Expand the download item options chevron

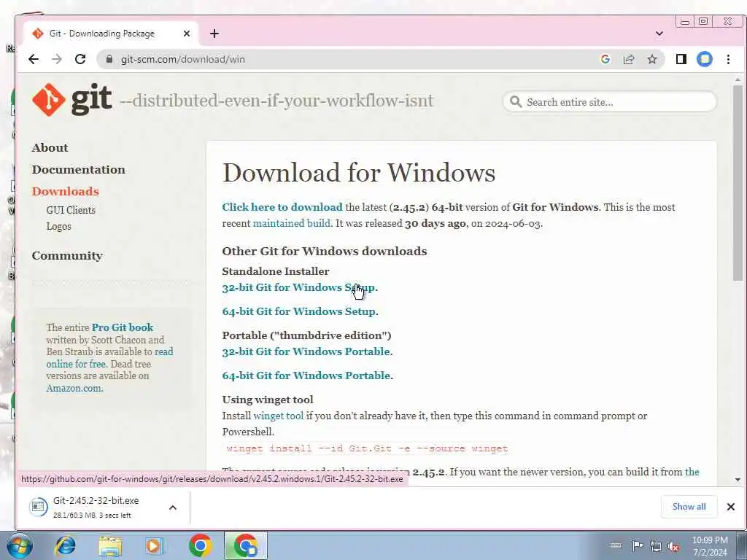173,507
